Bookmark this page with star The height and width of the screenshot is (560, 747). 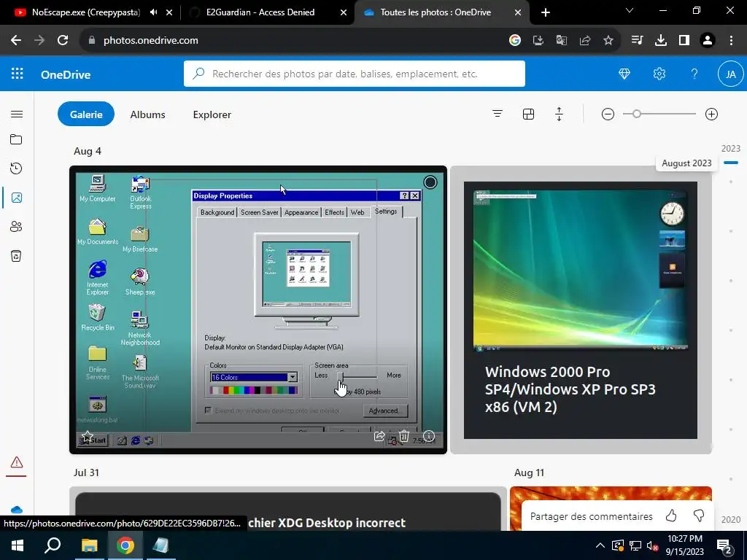click(x=608, y=41)
